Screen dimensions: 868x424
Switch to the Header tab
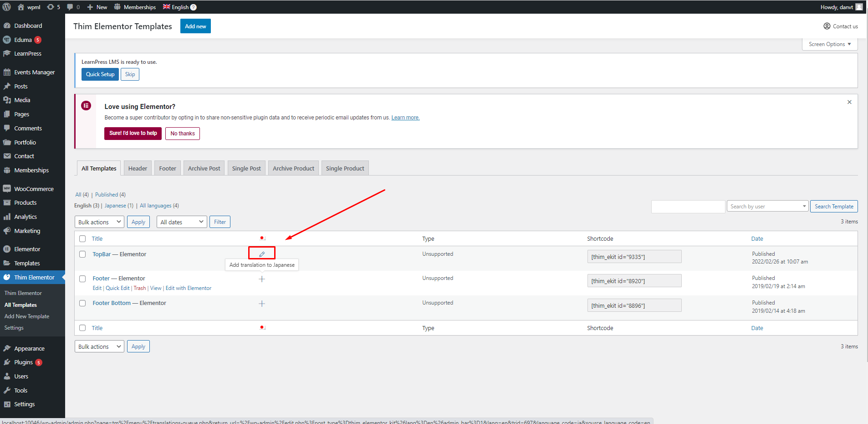138,168
